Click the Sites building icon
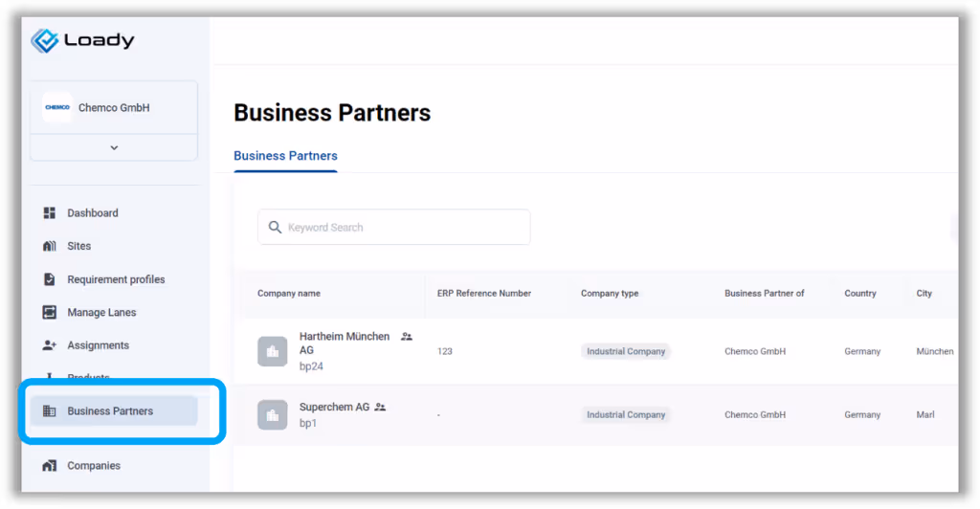The width and height of the screenshot is (980, 509). pos(50,246)
